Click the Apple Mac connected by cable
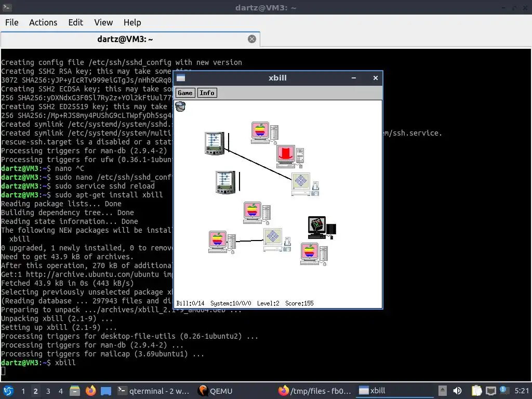Image resolution: width=532 pixels, height=399 pixels. (x=222, y=242)
